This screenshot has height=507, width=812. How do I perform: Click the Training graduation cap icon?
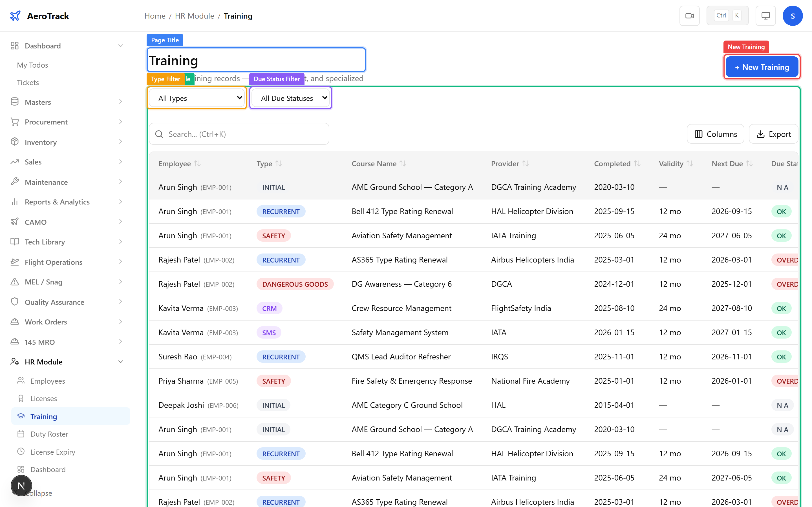(x=21, y=416)
